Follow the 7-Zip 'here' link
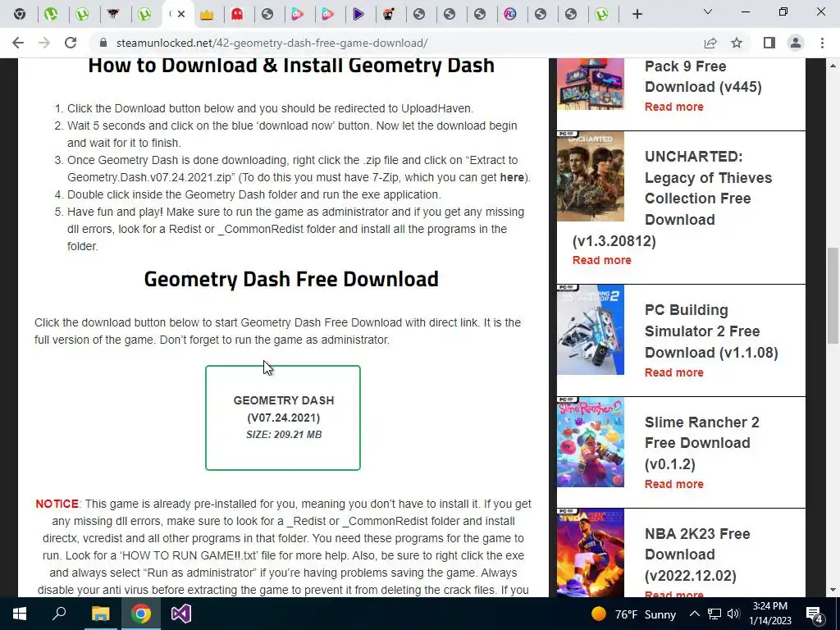 pyautogui.click(x=512, y=177)
